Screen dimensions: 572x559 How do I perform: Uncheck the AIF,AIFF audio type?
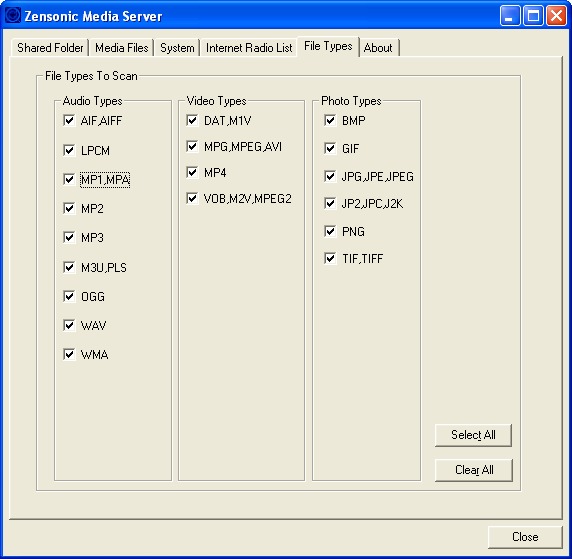point(69,120)
